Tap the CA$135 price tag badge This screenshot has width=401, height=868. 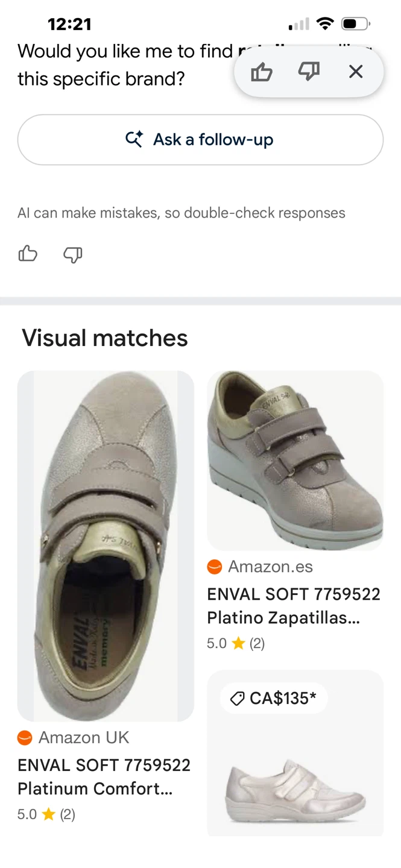pos(274,698)
